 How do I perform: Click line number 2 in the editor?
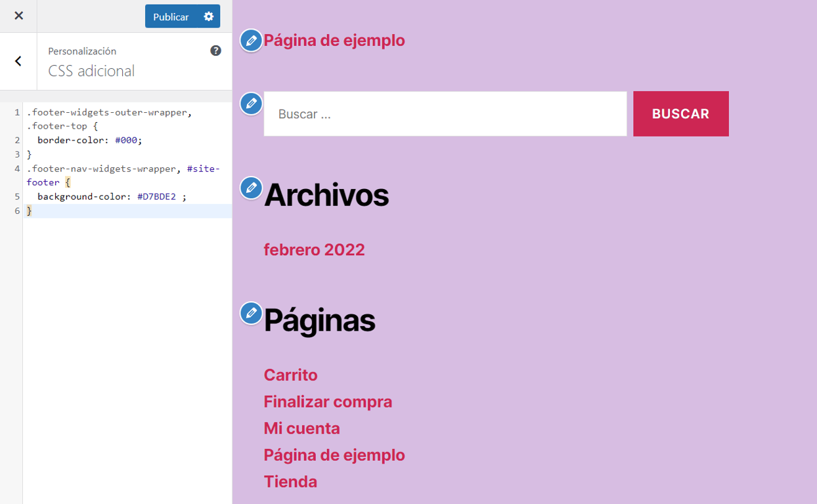(16, 140)
